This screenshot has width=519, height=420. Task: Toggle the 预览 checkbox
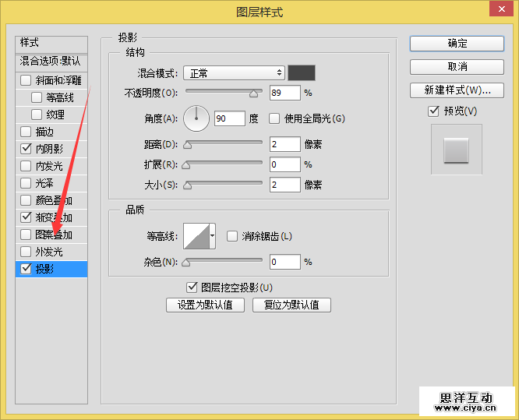point(433,111)
